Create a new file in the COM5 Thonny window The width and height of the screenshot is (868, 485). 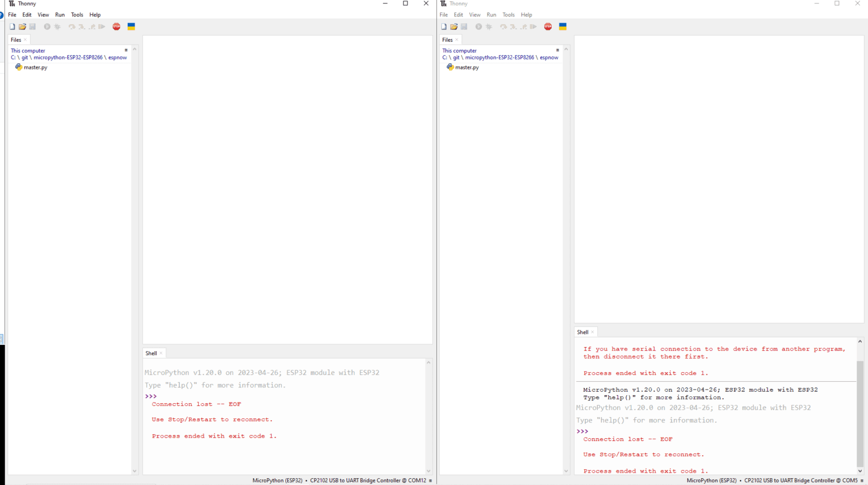click(x=444, y=27)
